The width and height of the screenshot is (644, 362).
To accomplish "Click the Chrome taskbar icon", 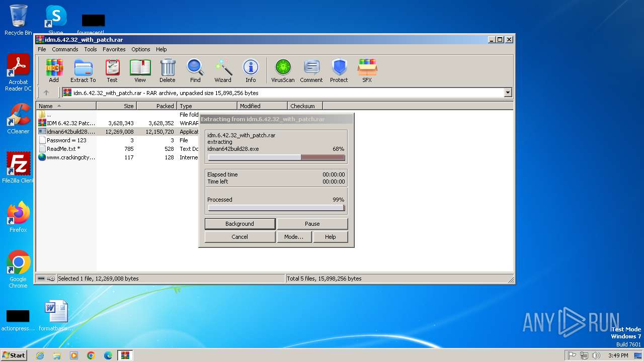I will [x=91, y=355].
